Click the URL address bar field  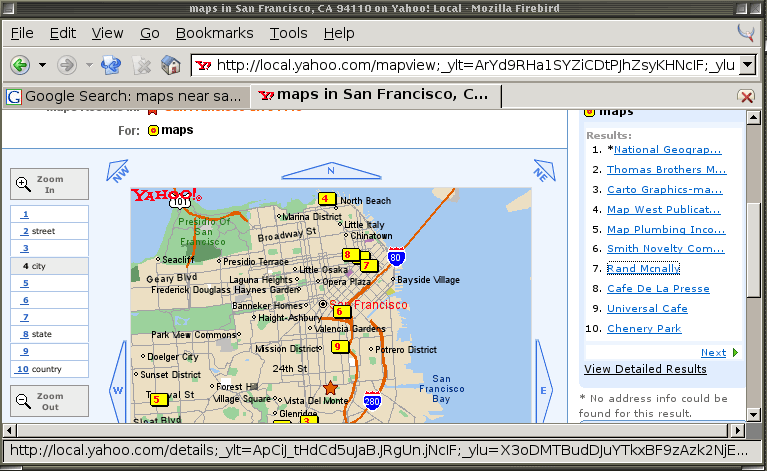click(470, 66)
